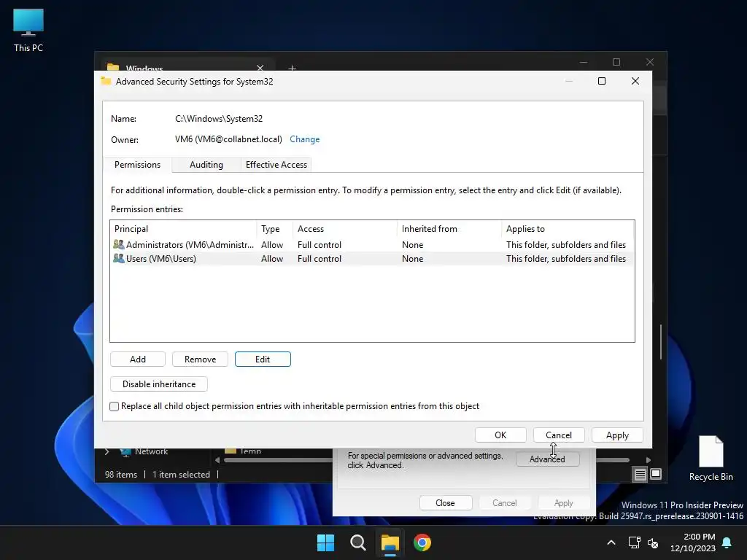Click the Users row Full control cell

click(x=320, y=258)
